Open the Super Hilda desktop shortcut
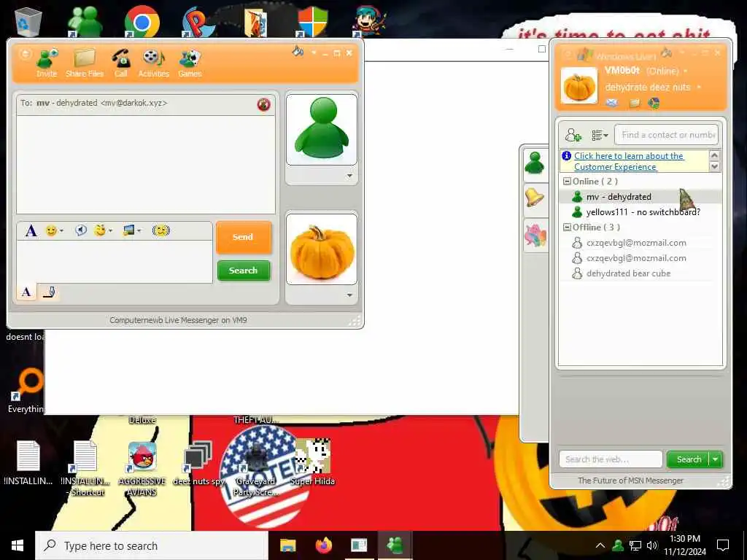Viewport: 747px width, 560px height. point(312,462)
